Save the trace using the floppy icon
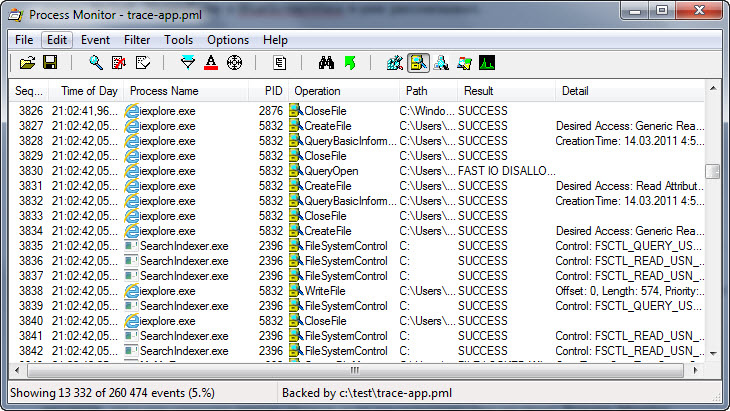The width and height of the screenshot is (730, 411). [50, 62]
